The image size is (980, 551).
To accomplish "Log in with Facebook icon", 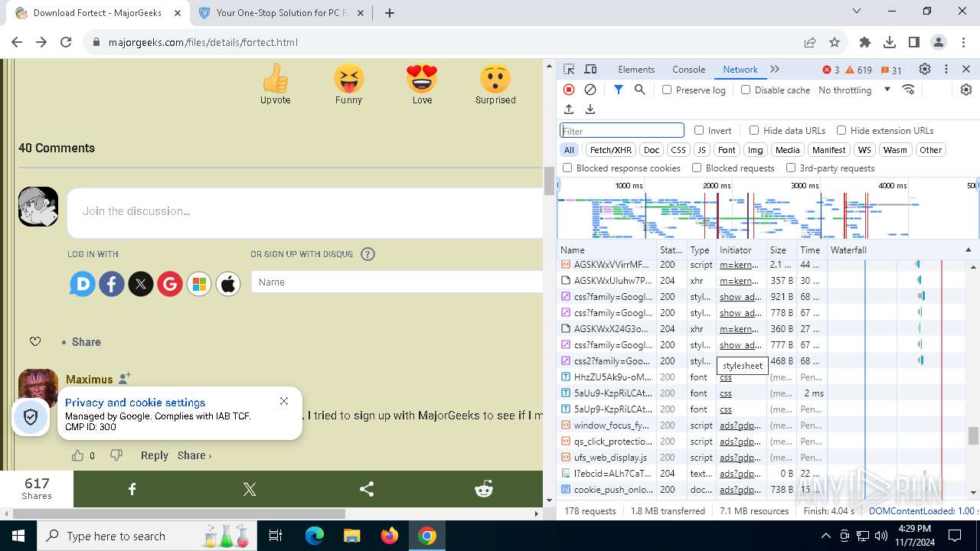I will coord(112,284).
